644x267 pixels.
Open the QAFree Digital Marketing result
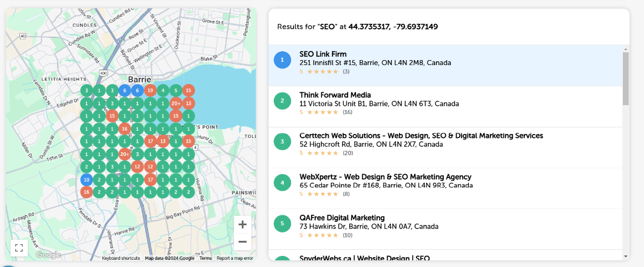pos(445,229)
